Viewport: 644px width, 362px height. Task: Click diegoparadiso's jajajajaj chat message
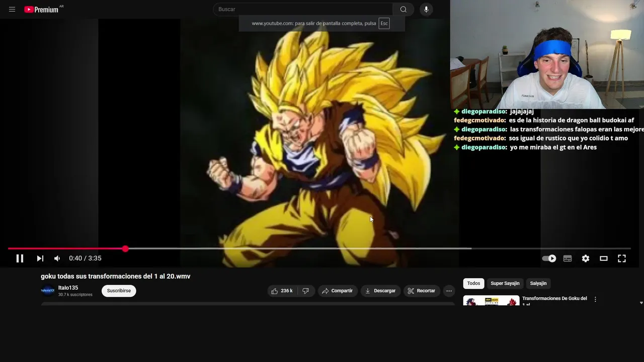[494, 111]
